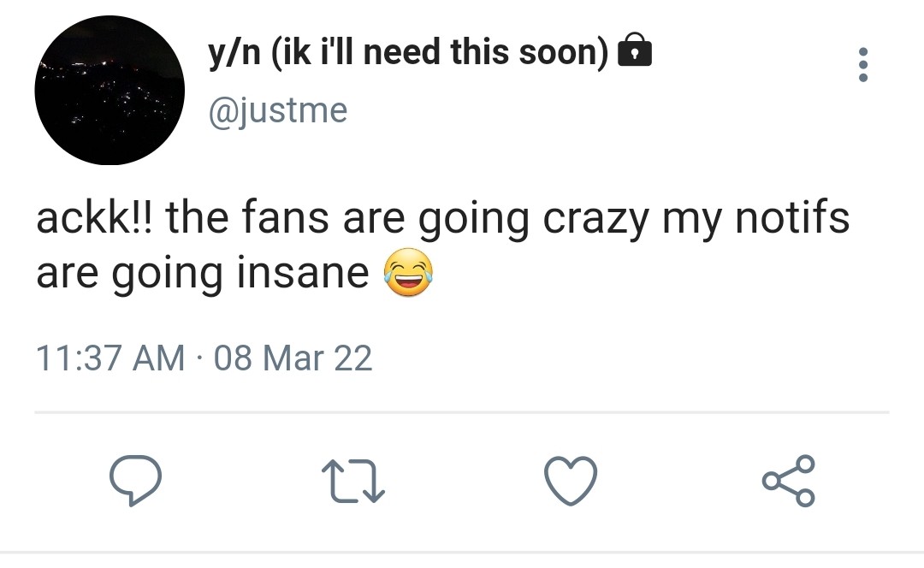
Task: Open the @justme handle profile
Action: pyautogui.click(x=277, y=109)
